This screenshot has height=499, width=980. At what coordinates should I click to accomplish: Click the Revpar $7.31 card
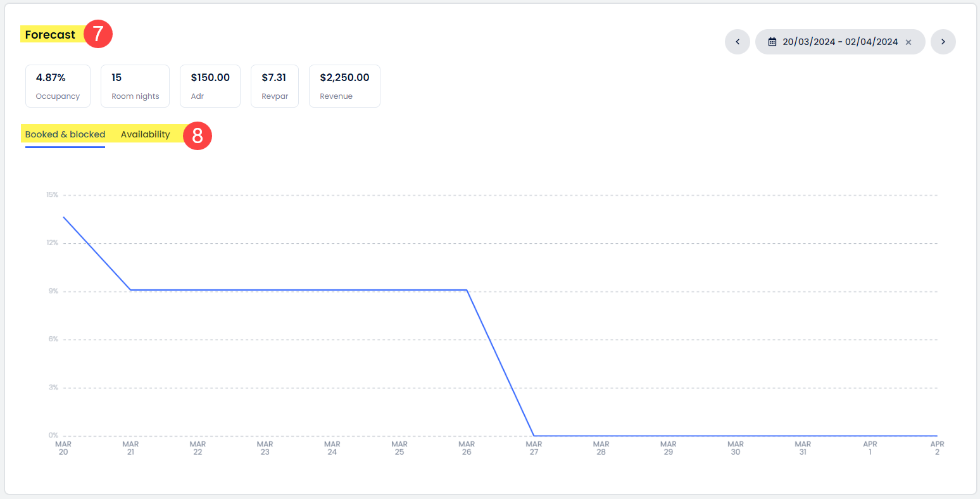pos(275,86)
